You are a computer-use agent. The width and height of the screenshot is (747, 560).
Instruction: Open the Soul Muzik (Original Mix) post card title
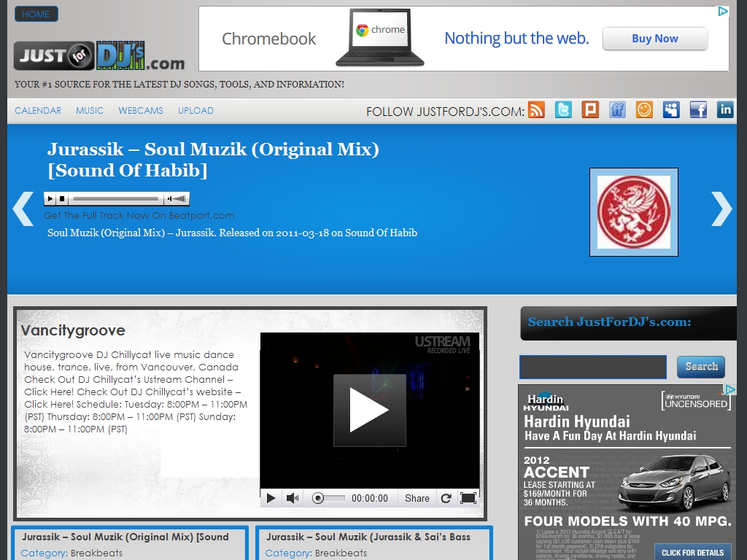coord(125,537)
